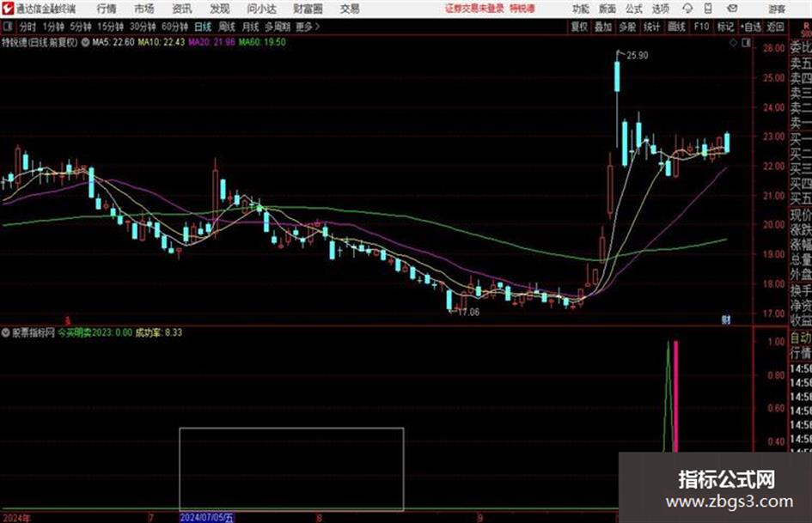Add stock using the 自选 button

point(751,27)
